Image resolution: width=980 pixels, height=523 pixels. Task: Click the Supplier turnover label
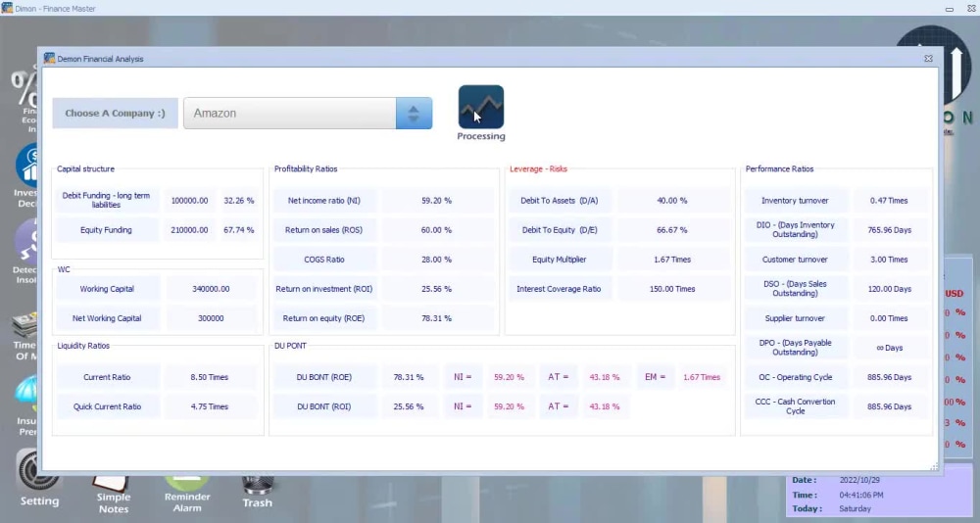coord(795,318)
